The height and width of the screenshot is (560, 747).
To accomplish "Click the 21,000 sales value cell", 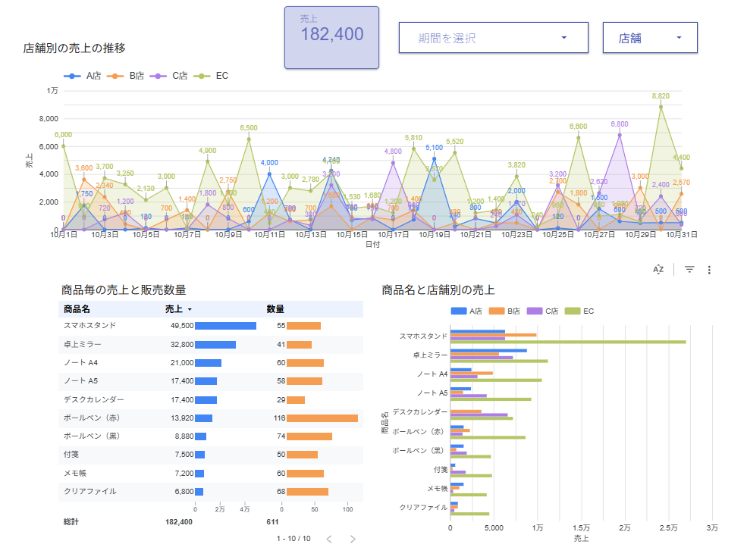I will click(x=182, y=363).
